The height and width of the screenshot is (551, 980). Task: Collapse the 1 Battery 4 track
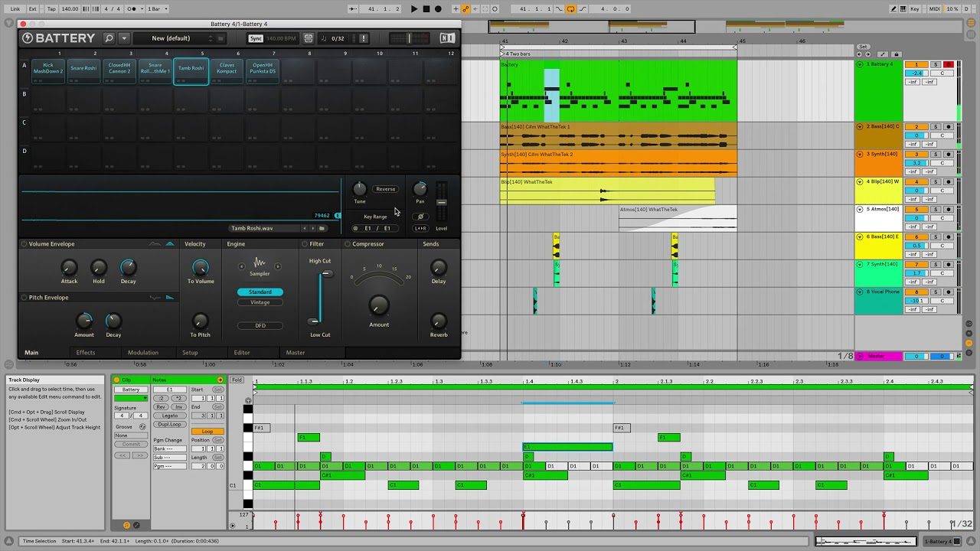click(860, 65)
